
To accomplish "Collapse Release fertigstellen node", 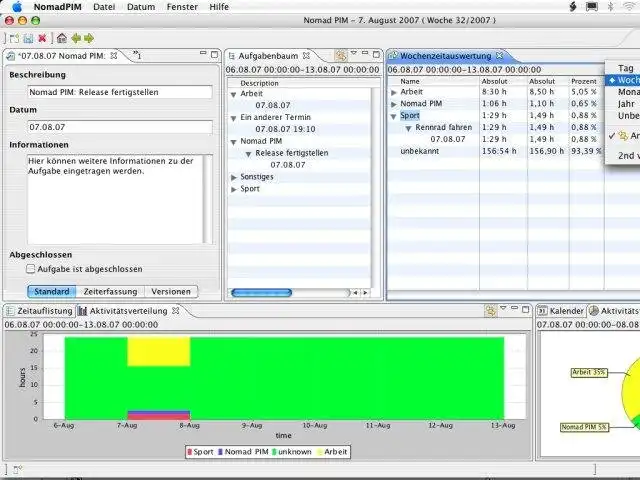I will click(248, 154).
